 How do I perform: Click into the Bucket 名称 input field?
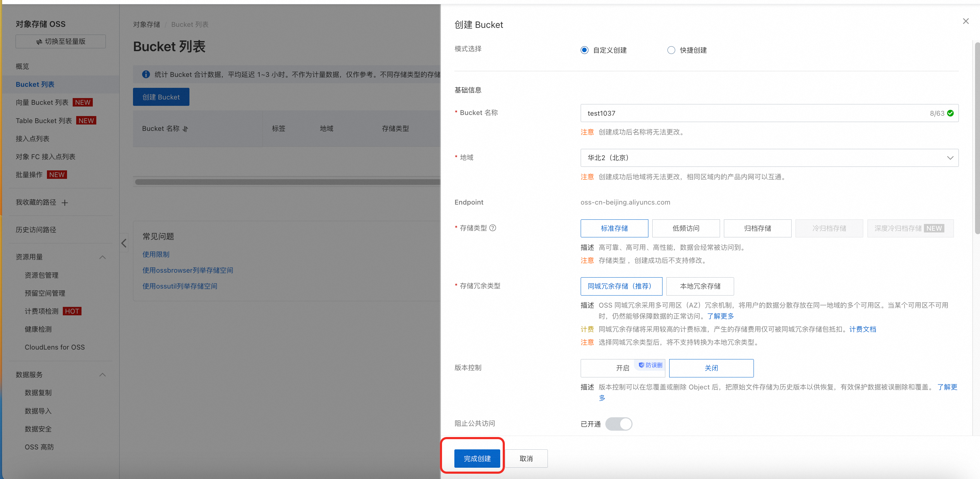tap(769, 113)
